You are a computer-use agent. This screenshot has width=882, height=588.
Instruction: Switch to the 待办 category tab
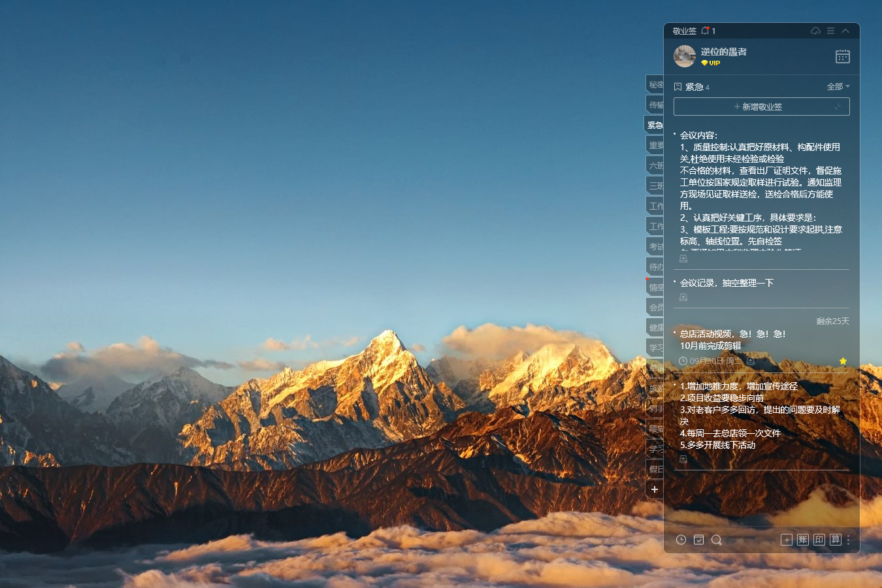655,267
